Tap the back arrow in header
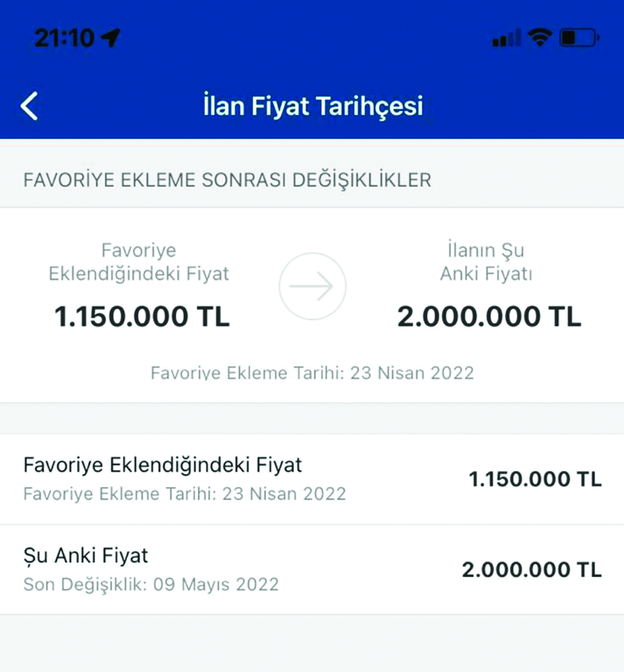Image resolution: width=624 pixels, height=672 pixels. pos(30,106)
